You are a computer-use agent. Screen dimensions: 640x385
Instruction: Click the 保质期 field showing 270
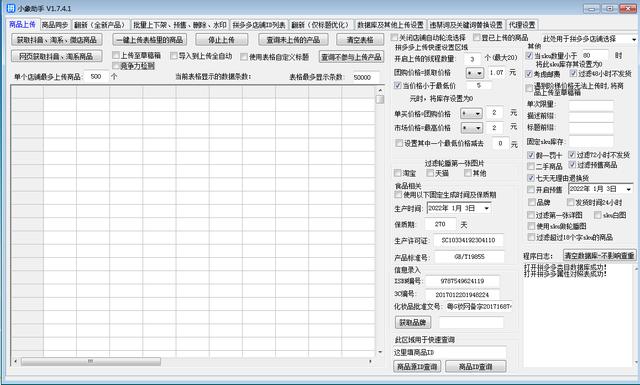440,224
